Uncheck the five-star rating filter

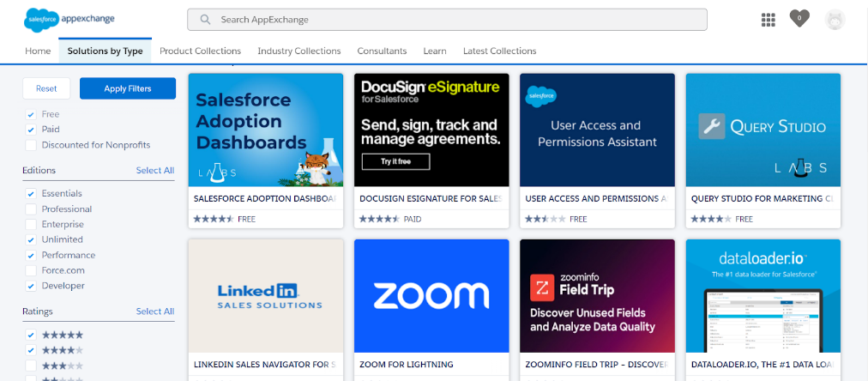coord(31,335)
